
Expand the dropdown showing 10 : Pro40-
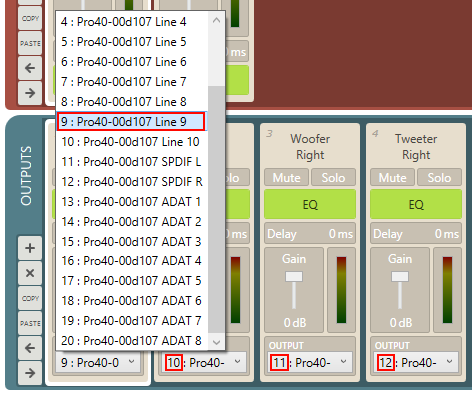click(x=204, y=362)
